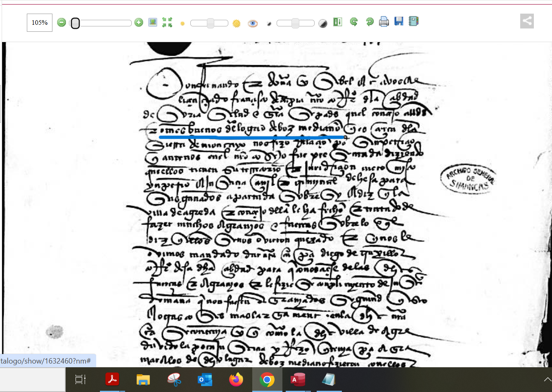
Task: Toggle full screen with the green arrows icon
Action: pyautogui.click(x=167, y=22)
